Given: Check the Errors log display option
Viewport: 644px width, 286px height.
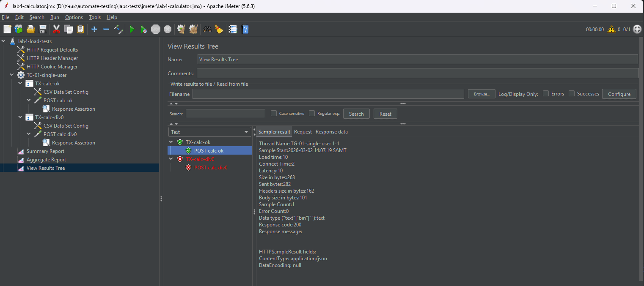Looking at the screenshot, I should pyautogui.click(x=545, y=94).
